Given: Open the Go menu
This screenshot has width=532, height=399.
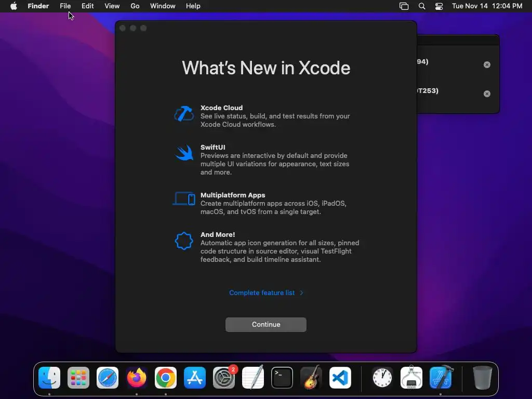Looking at the screenshot, I should pos(135,6).
